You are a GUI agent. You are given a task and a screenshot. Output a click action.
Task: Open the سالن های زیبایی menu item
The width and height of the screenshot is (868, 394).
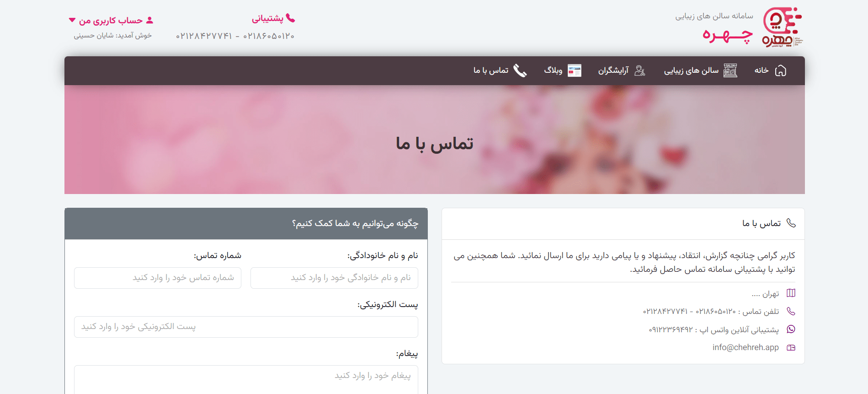coord(691,70)
